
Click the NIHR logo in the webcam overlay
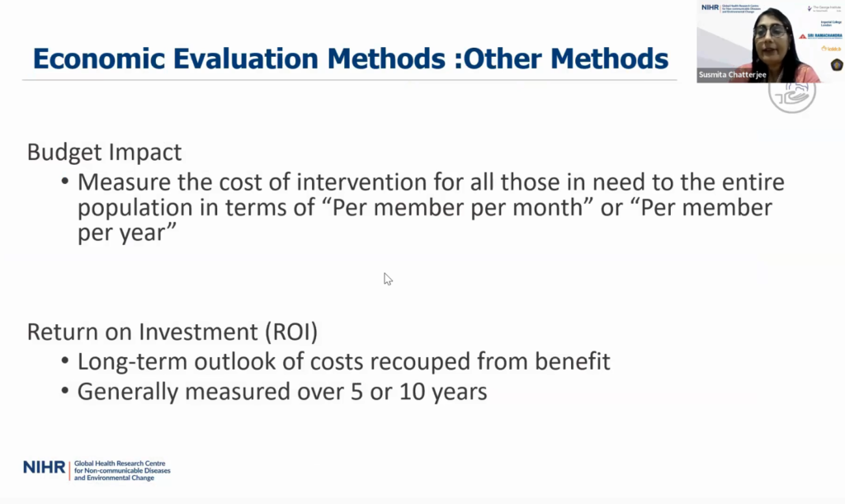click(x=710, y=7)
